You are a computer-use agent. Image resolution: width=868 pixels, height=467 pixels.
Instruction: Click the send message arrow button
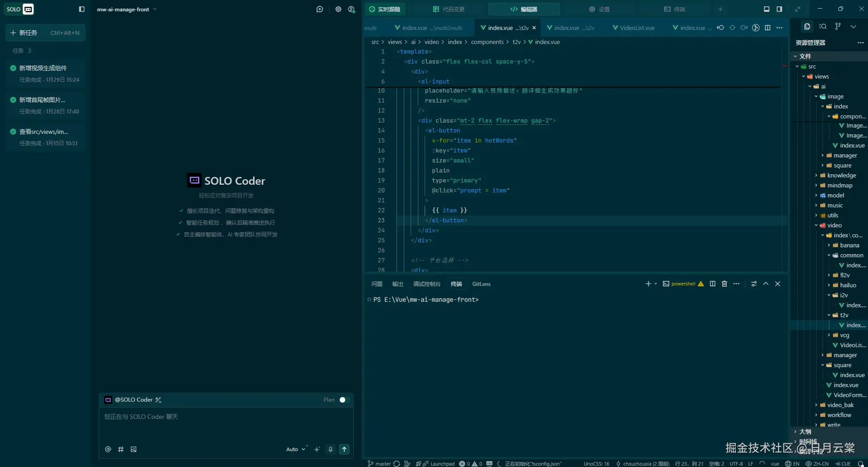[344, 449]
